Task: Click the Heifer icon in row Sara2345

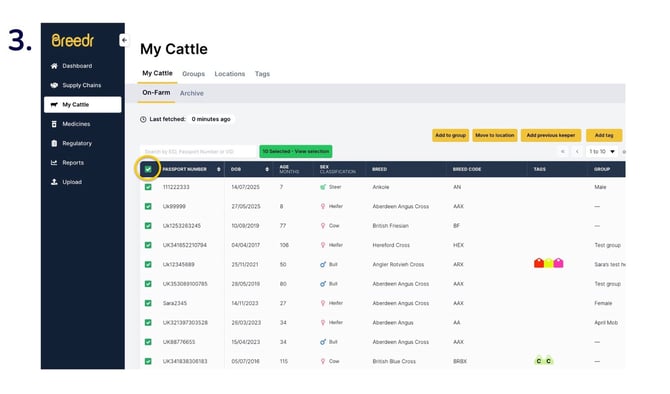Action: [x=323, y=303]
